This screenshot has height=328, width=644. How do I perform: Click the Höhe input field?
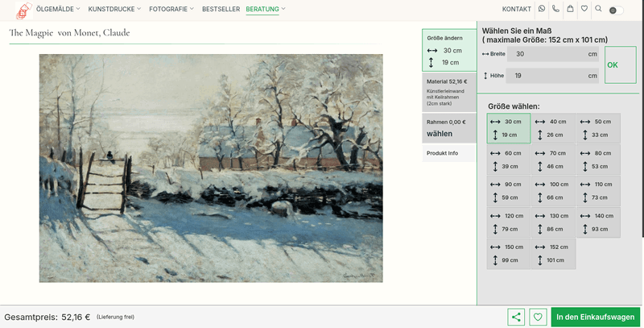[552, 76]
